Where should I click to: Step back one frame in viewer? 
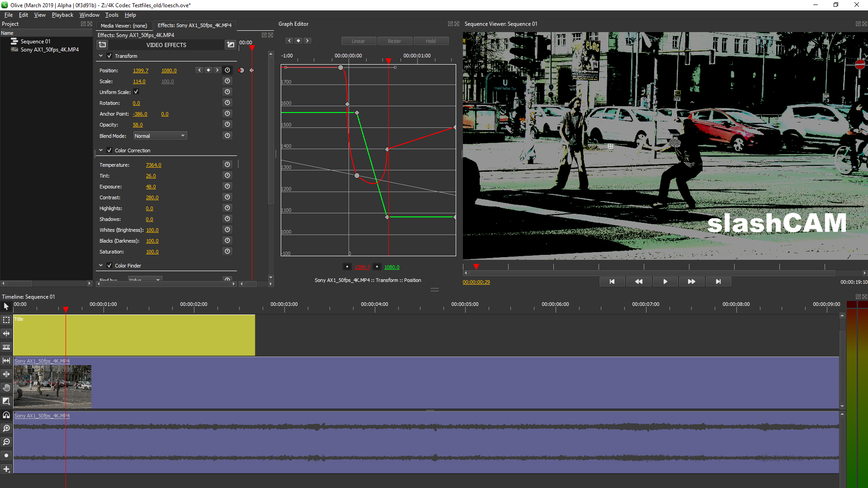click(x=639, y=282)
